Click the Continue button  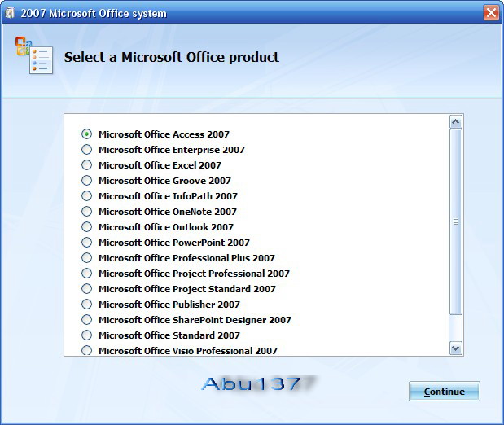[x=445, y=392]
